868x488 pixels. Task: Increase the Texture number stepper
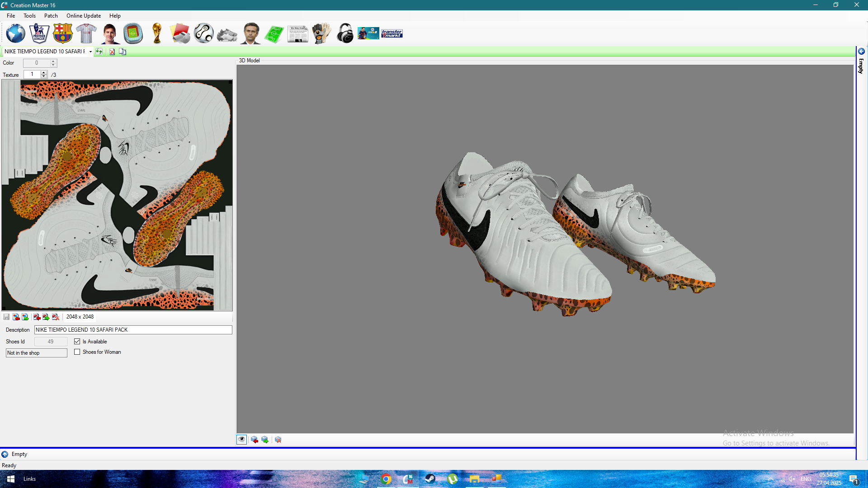pos(44,72)
